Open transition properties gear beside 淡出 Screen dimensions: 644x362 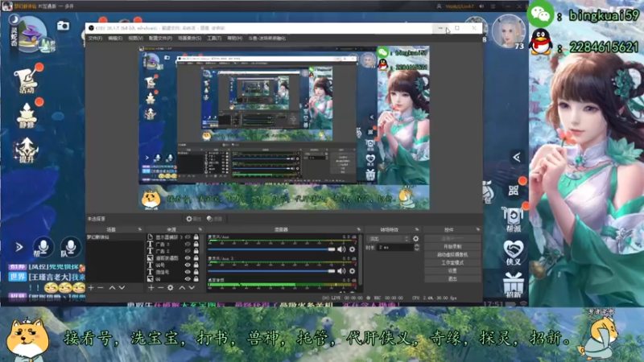pos(415,238)
